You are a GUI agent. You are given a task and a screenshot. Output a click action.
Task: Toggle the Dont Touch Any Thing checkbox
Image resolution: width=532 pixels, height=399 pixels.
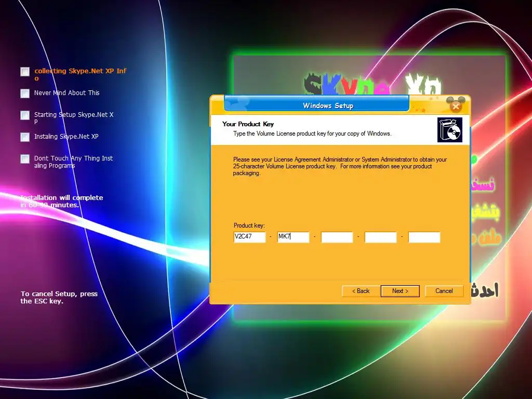[x=25, y=159]
